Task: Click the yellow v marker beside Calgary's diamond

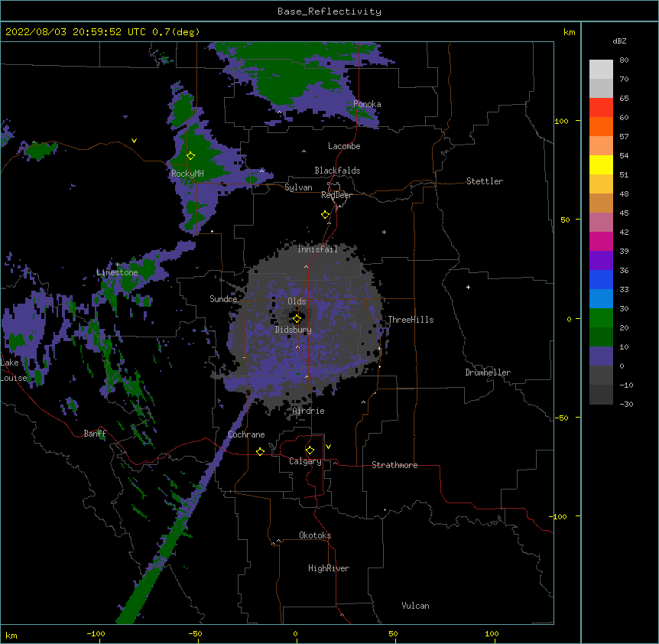Action: coord(328,447)
